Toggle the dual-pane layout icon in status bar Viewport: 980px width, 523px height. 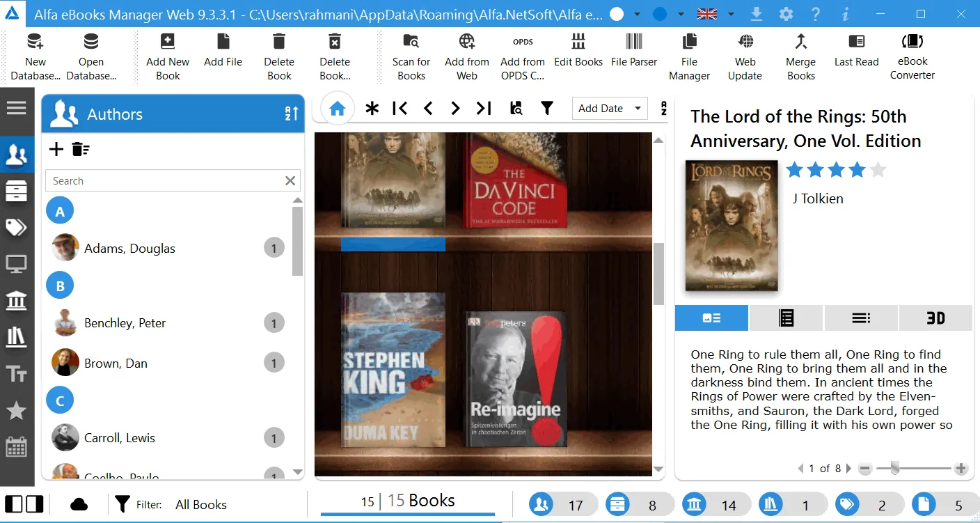pos(24,504)
